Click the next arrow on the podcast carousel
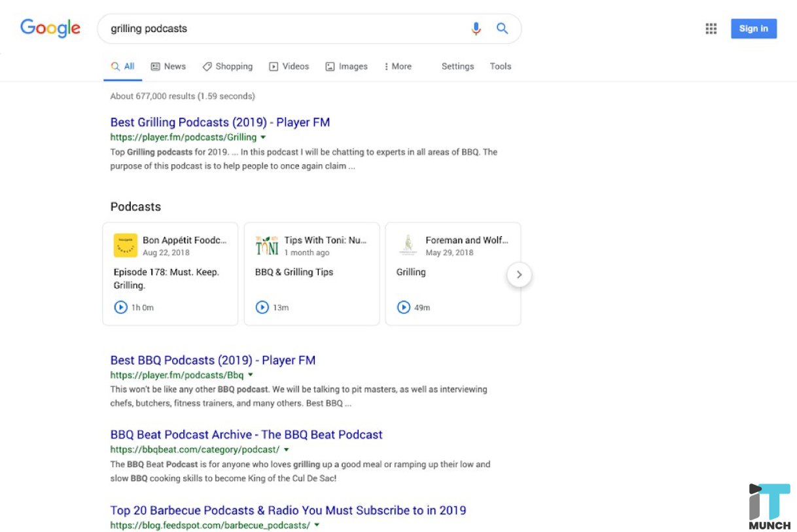Screen dimensions: 797x532 tap(519, 274)
